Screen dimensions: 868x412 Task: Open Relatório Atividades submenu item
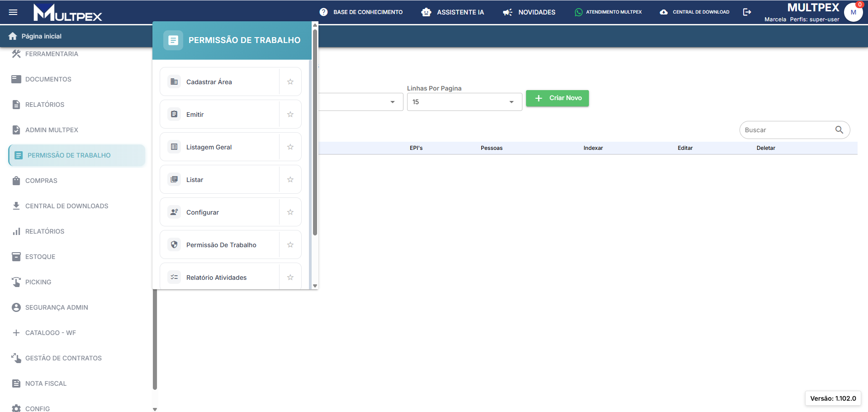point(220,276)
